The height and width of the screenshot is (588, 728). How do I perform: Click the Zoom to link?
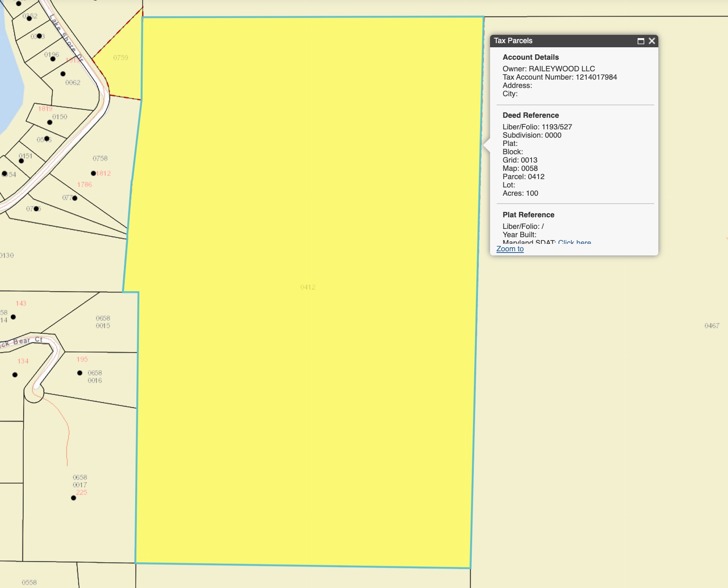coord(510,249)
